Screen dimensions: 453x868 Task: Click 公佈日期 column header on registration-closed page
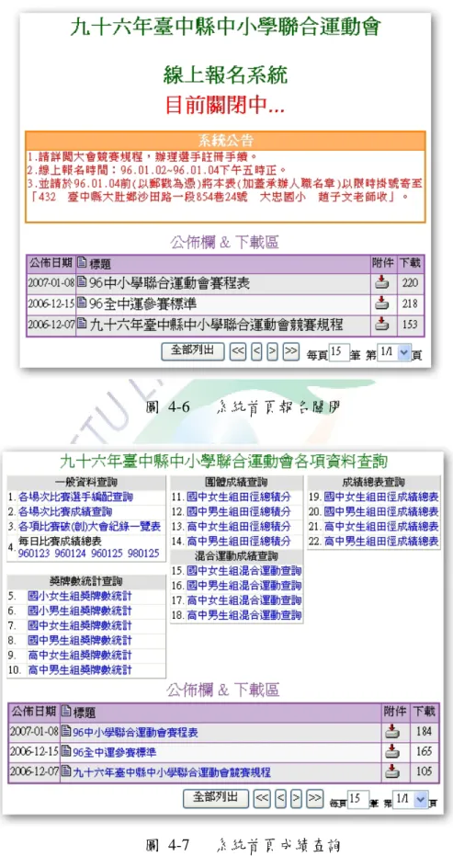click(x=51, y=263)
